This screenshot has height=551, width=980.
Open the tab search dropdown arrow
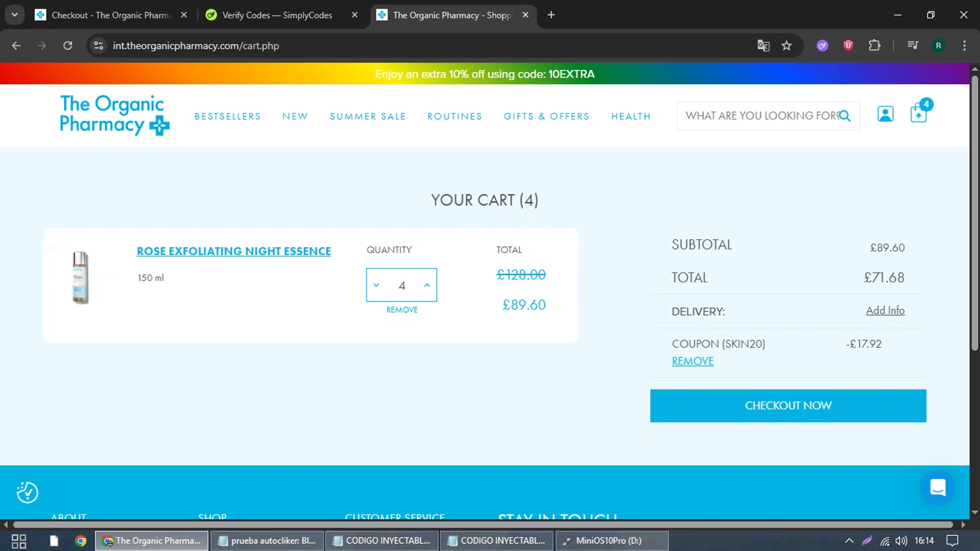(14, 15)
